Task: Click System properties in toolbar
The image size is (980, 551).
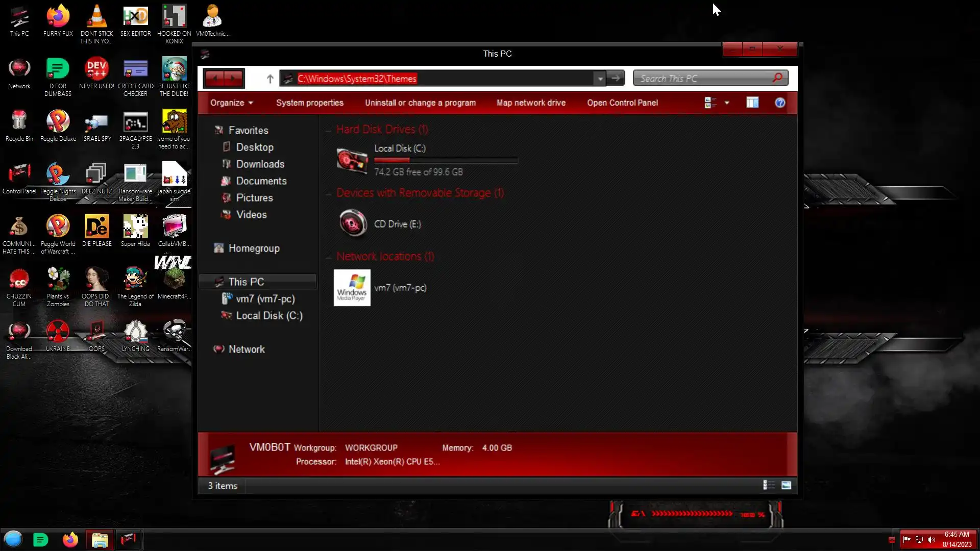Action: pos(309,103)
